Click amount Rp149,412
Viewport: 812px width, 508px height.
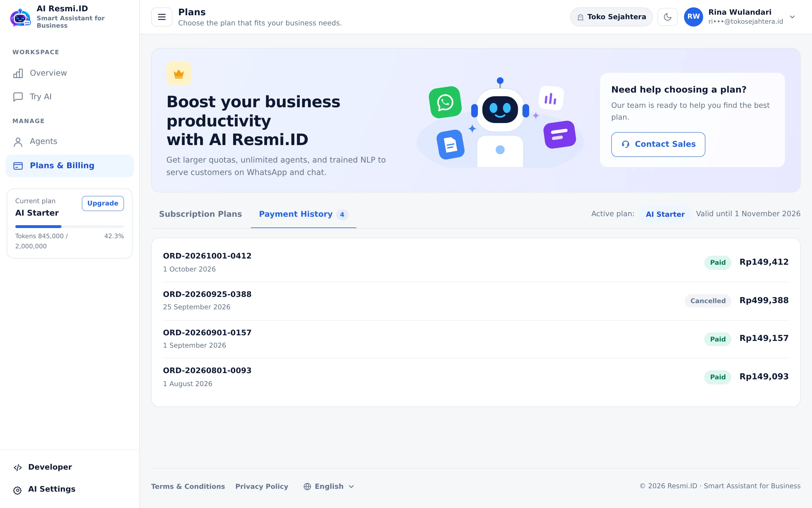764,262
